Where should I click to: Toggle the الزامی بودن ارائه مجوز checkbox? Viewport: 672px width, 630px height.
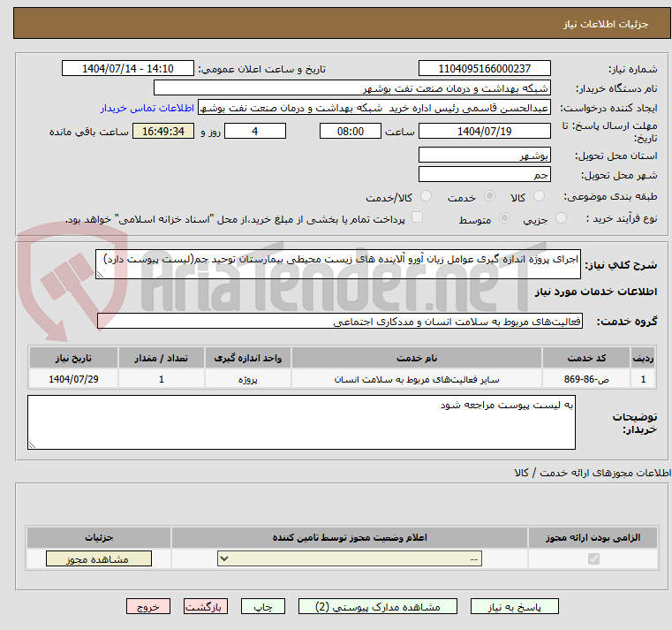click(593, 558)
